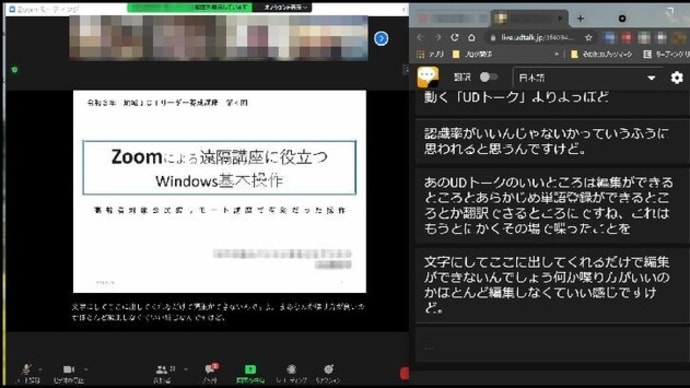Select caption starting 認識率がいいんじゃないか
Viewport: 690px width, 388px height.
pos(552,141)
